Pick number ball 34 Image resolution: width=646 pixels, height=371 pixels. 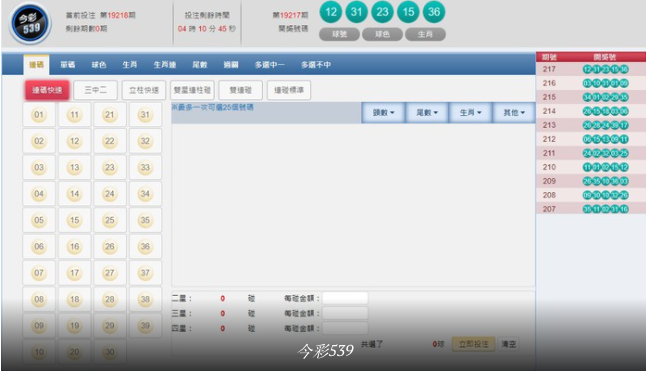coord(145,194)
